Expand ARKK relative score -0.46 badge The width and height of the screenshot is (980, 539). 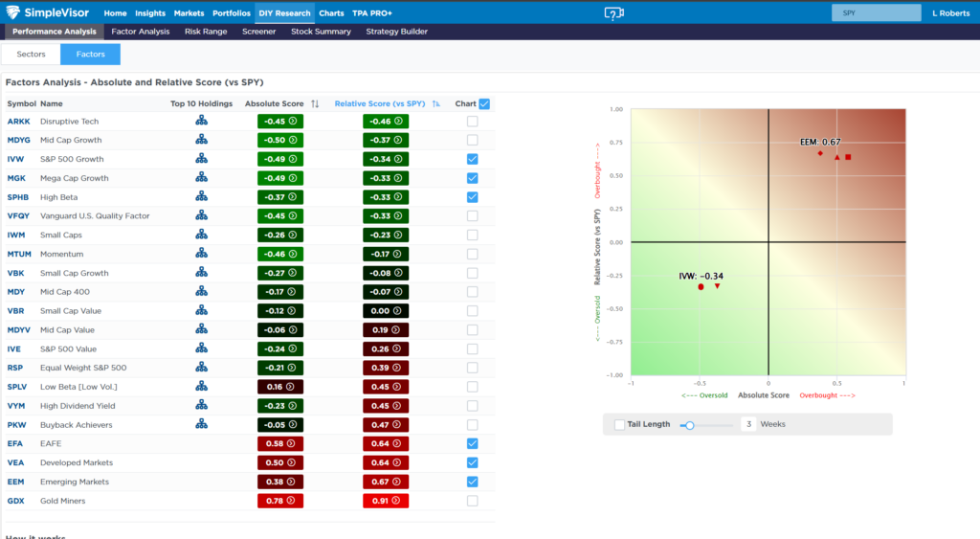point(386,122)
